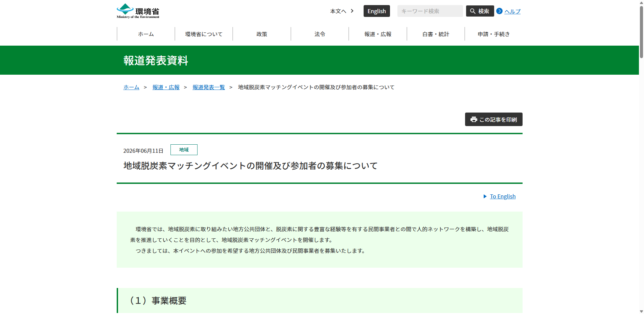Viewport: 644px width, 314px height.
Task: Open the ホーム navigation menu item
Action: [x=146, y=34]
